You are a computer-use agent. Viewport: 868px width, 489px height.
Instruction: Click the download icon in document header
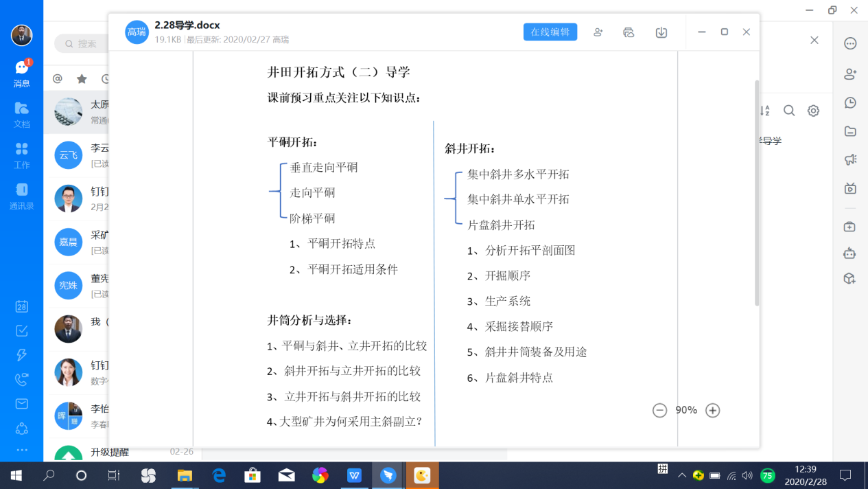pyautogui.click(x=661, y=32)
